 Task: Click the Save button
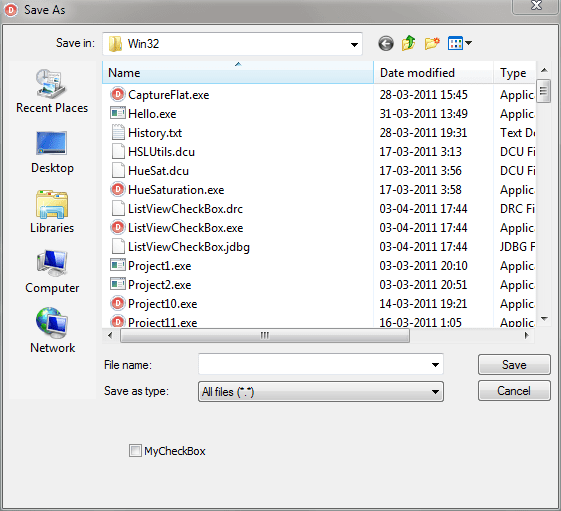tap(514, 365)
